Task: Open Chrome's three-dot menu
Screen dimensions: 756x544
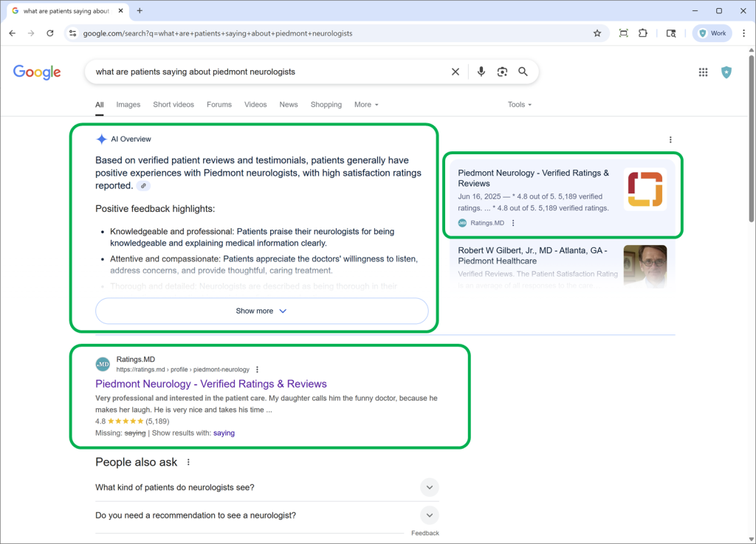Action: (x=744, y=33)
